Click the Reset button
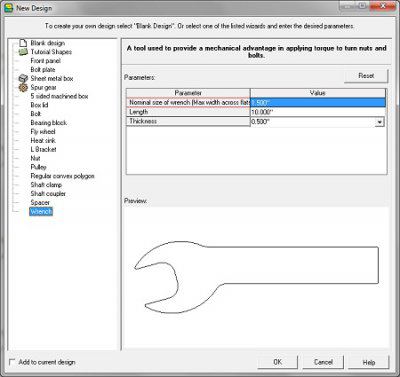Image resolution: width=400 pixels, height=377 pixels. click(x=366, y=76)
